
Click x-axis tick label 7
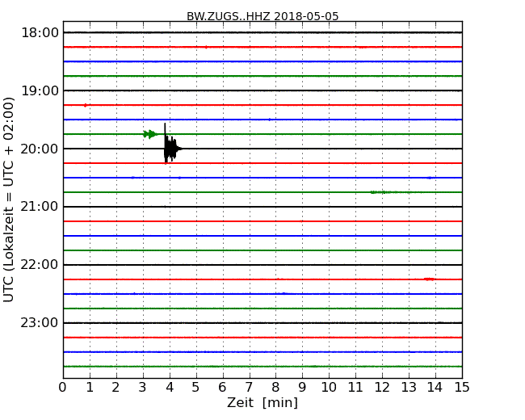249,388
